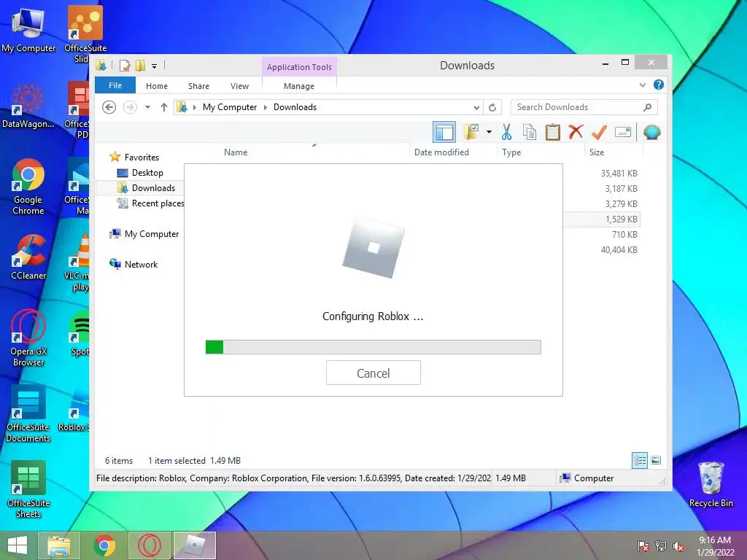
Task: Go back with the Back arrow
Action: 109,107
